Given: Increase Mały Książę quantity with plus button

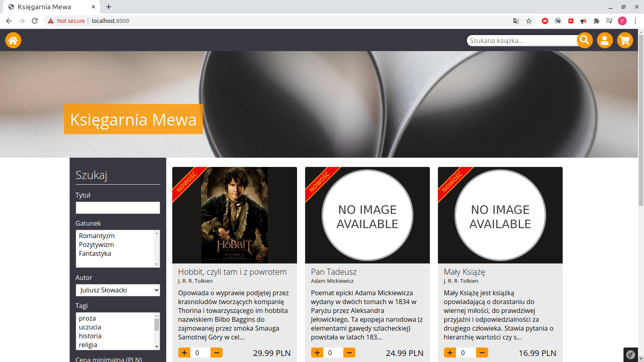Looking at the screenshot, I should click(450, 353).
